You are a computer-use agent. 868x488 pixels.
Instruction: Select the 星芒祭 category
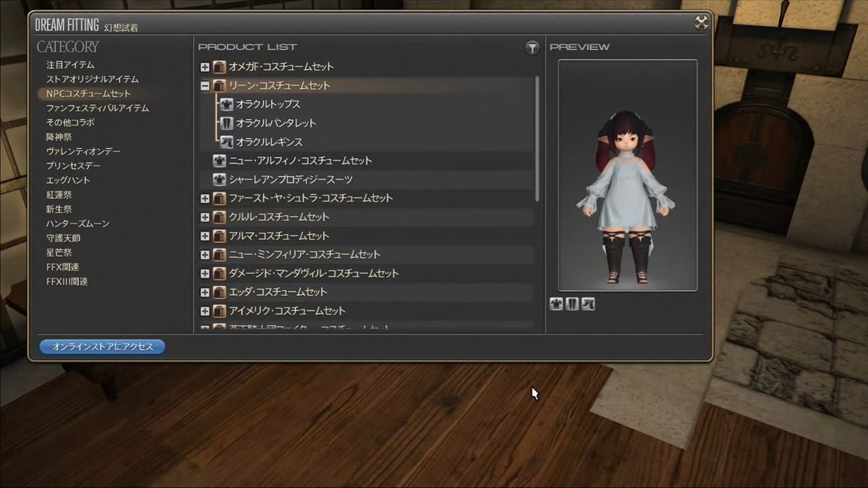tap(59, 253)
